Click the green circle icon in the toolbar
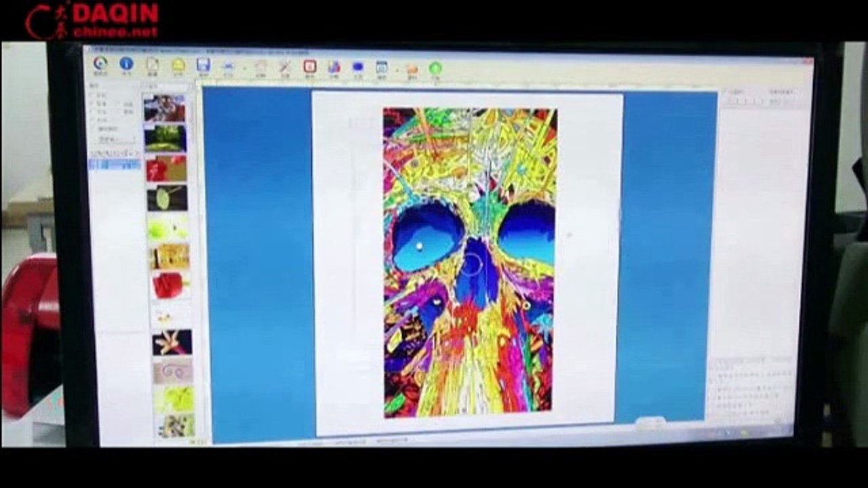 pos(435,68)
